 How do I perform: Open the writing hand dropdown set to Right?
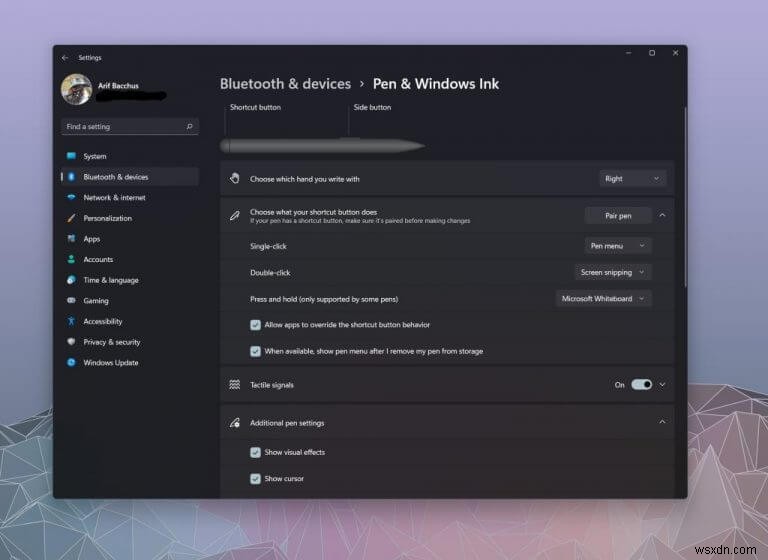coord(632,179)
